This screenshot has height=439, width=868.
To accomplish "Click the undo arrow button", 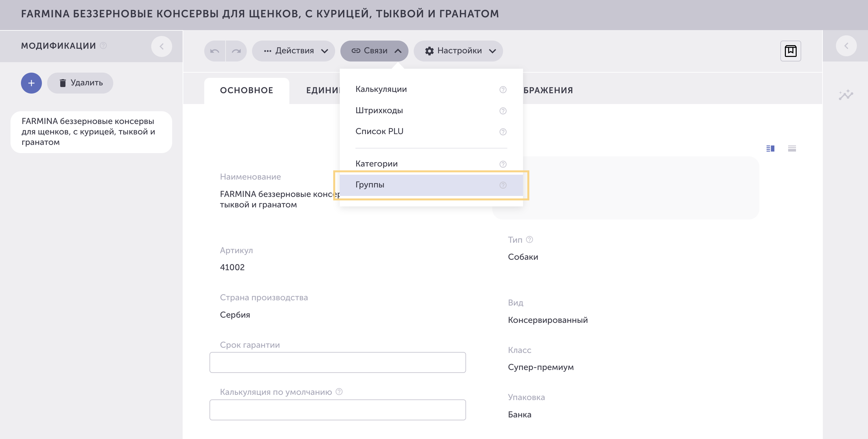I will pos(215,51).
